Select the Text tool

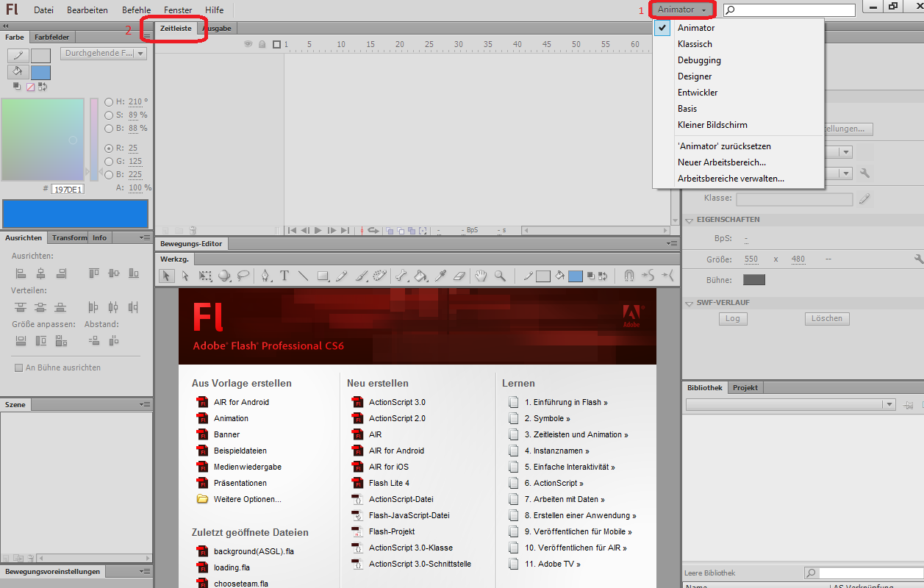coord(284,276)
